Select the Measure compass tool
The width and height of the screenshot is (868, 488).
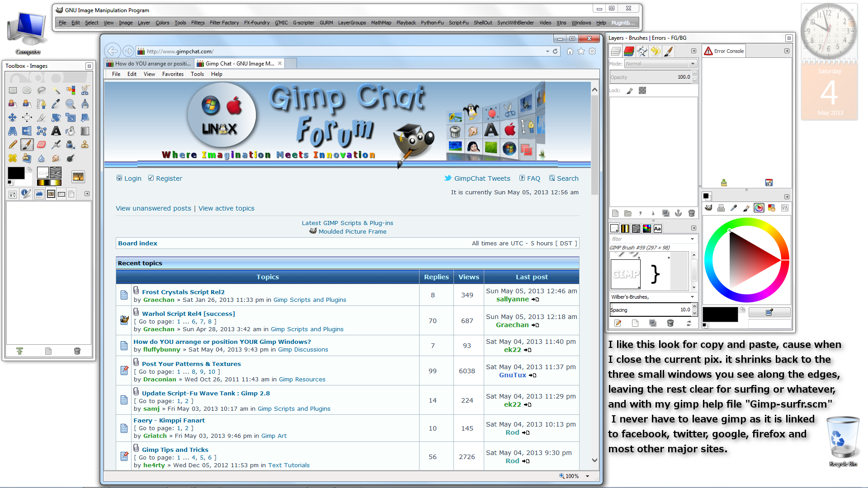[x=85, y=104]
